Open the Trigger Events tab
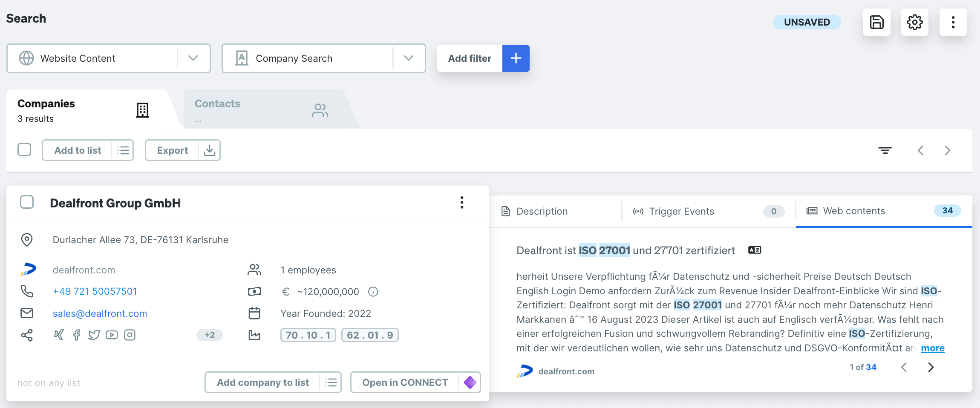This screenshot has height=408, width=980. (x=681, y=211)
